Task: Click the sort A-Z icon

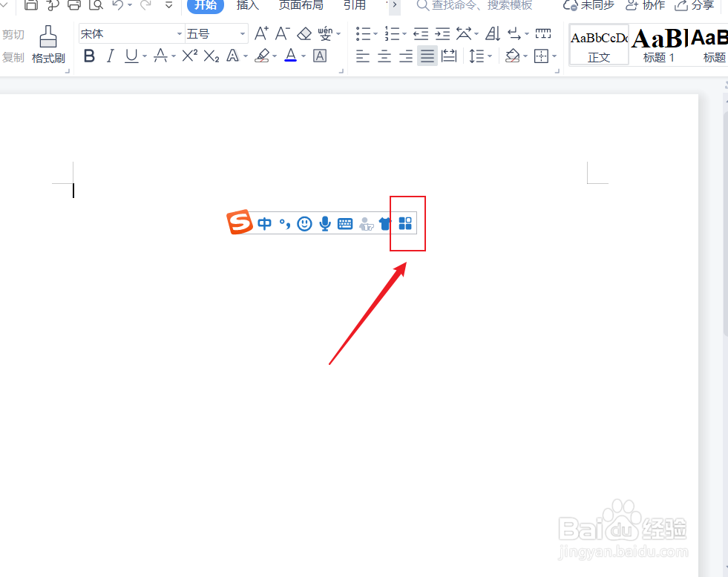Action: pos(493,34)
